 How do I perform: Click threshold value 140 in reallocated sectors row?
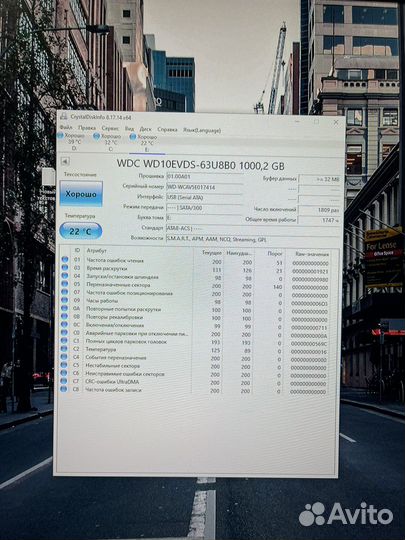point(278,287)
